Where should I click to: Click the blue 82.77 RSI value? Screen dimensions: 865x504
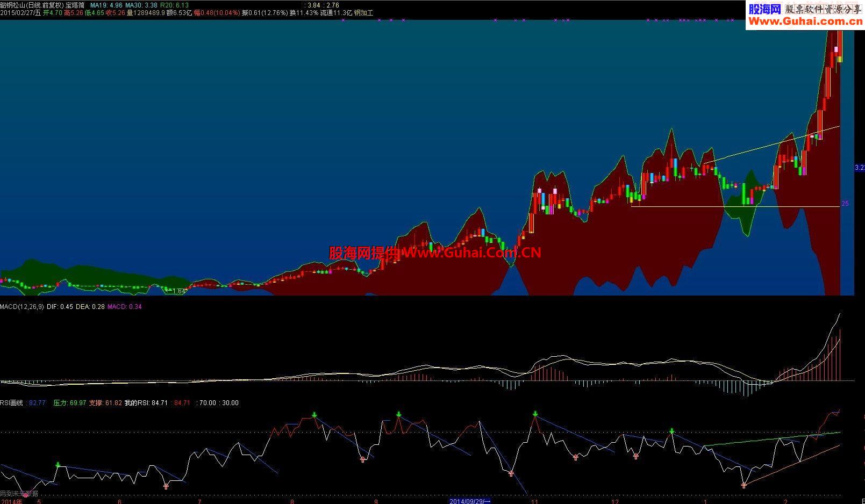pyautogui.click(x=38, y=403)
